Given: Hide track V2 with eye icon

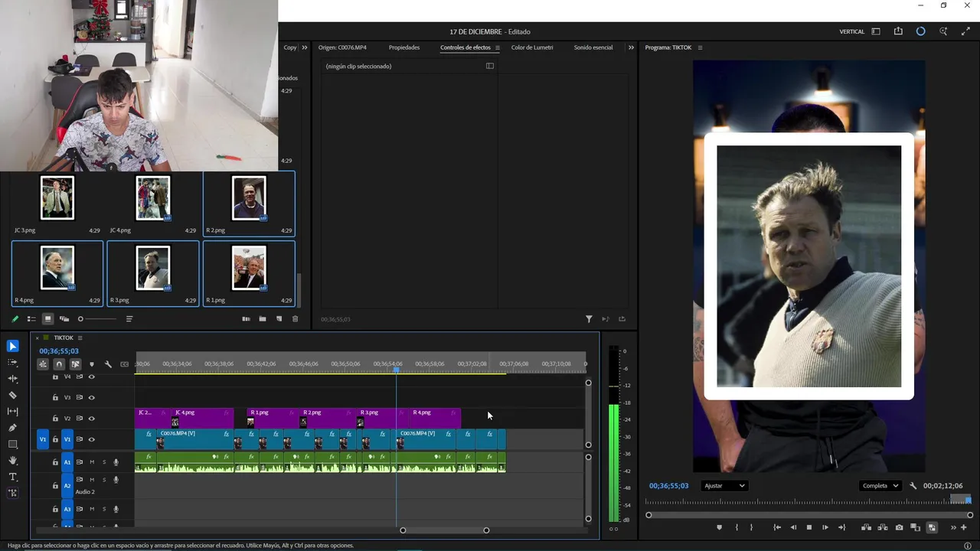Looking at the screenshot, I should coord(92,419).
